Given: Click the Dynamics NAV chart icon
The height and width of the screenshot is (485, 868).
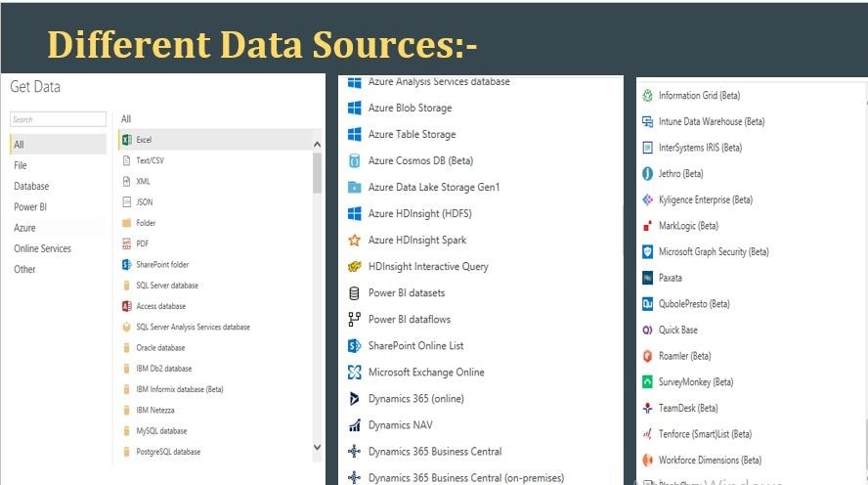Looking at the screenshot, I should (x=354, y=425).
